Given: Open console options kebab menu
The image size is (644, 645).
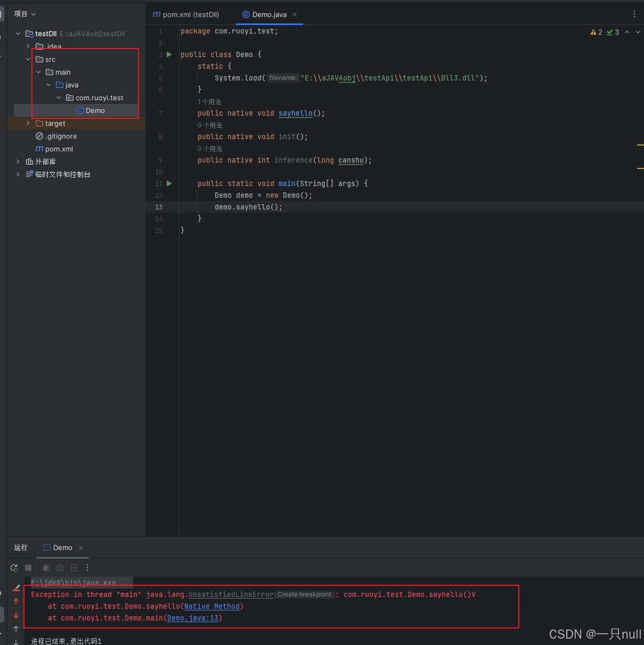Looking at the screenshot, I should coord(87,568).
